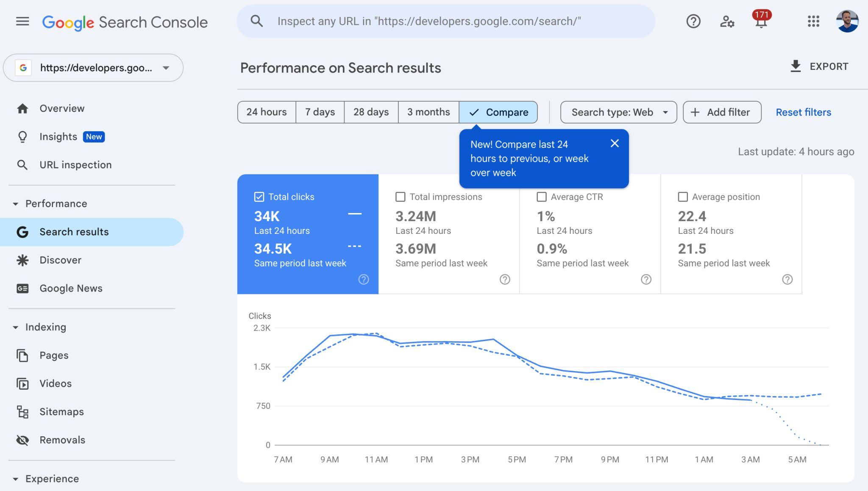The width and height of the screenshot is (868, 491).
Task: Open the property selector dropdown
Action: coord(93,68)
